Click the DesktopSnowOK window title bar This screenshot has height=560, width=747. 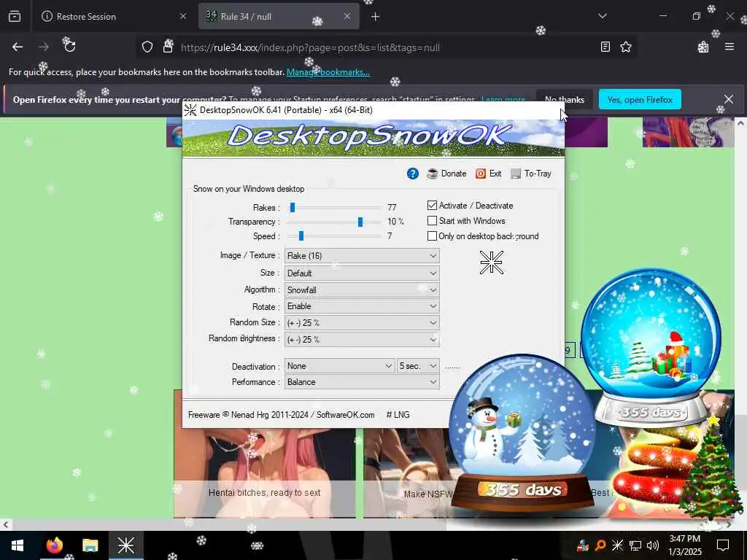tap(373, 110)
